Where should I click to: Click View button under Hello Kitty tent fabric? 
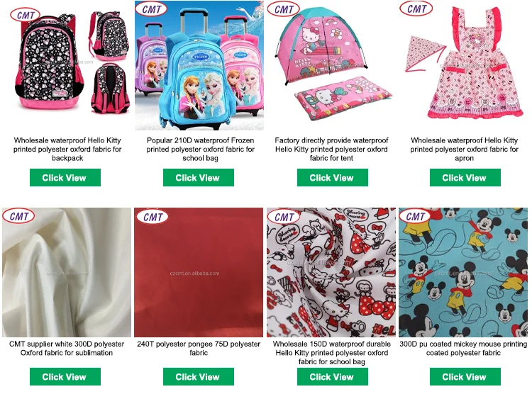[x=332, y=177]
